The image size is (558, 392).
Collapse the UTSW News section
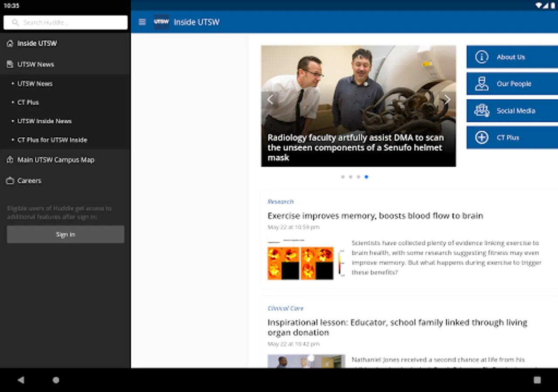tap(65, 64)
